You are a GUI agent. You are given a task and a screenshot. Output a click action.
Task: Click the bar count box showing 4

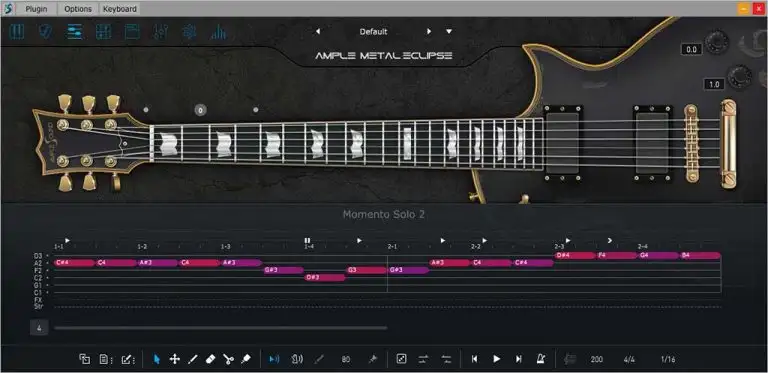coord(39,328)
